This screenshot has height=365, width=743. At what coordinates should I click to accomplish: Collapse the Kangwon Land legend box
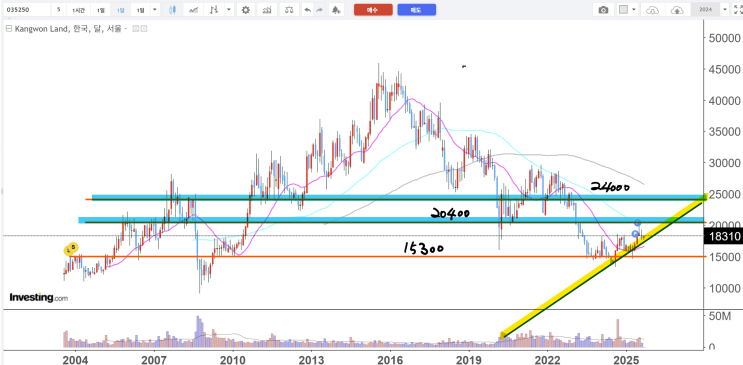point(8,29)
